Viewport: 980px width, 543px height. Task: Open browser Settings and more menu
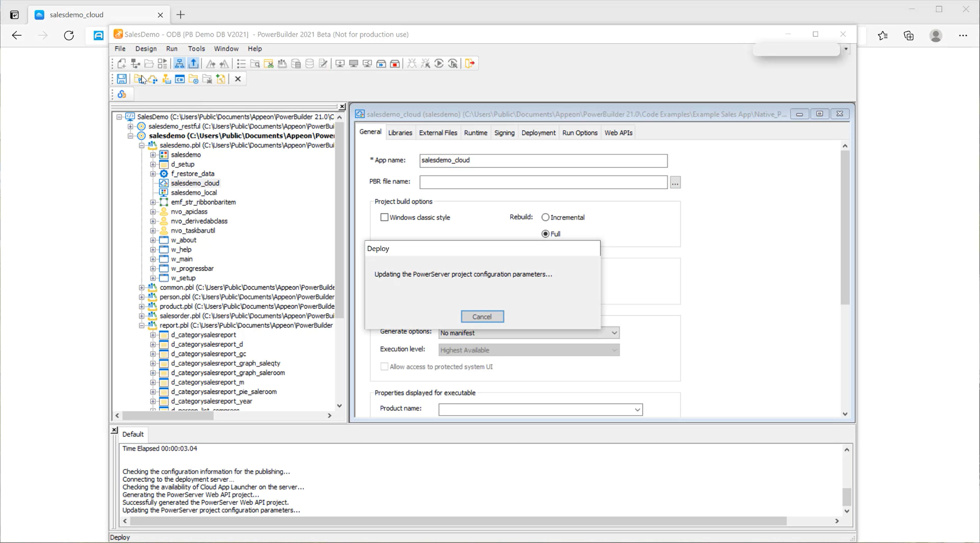point(963,36)
